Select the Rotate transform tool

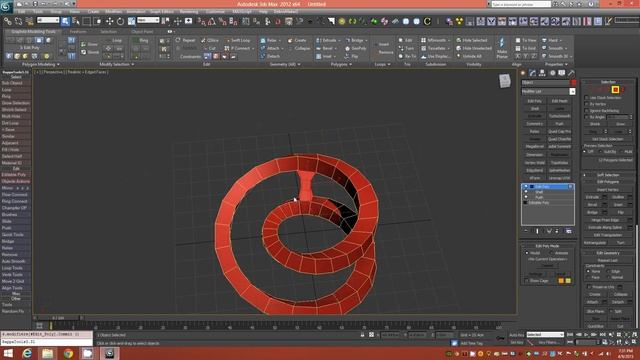120,21
